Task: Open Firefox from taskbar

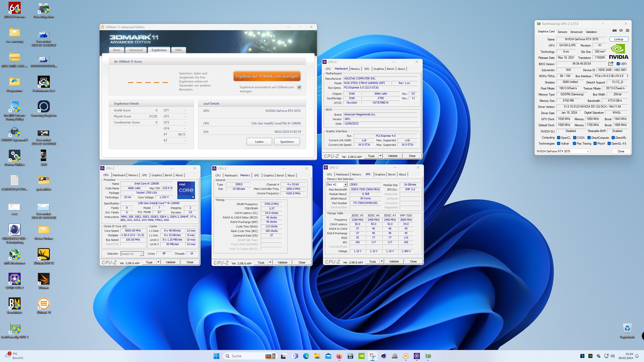Action: 339,356
